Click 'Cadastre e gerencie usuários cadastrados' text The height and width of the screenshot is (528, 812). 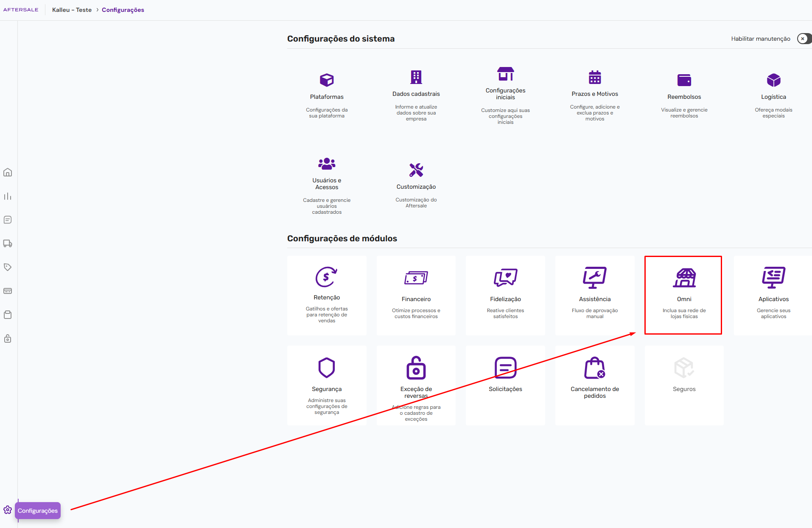[x=327, y=206]
